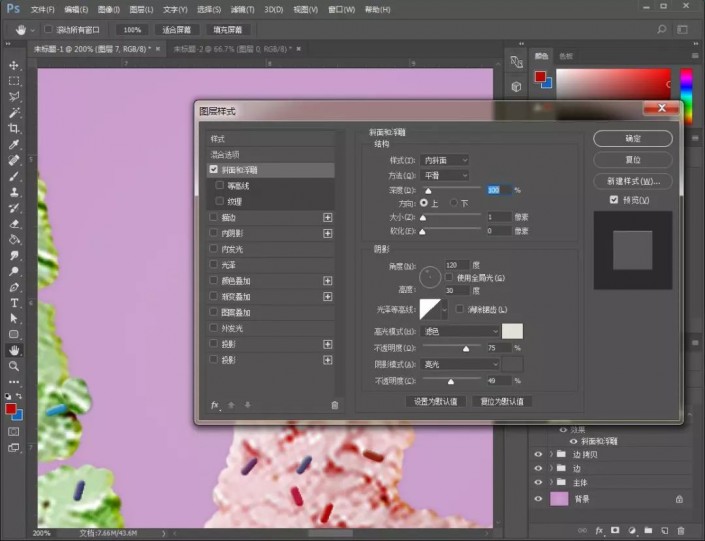Image resolution: width=705 pixels, height=541 pixels.
Task: Check 使用全局光 option
Action: [x=449, y=277]
